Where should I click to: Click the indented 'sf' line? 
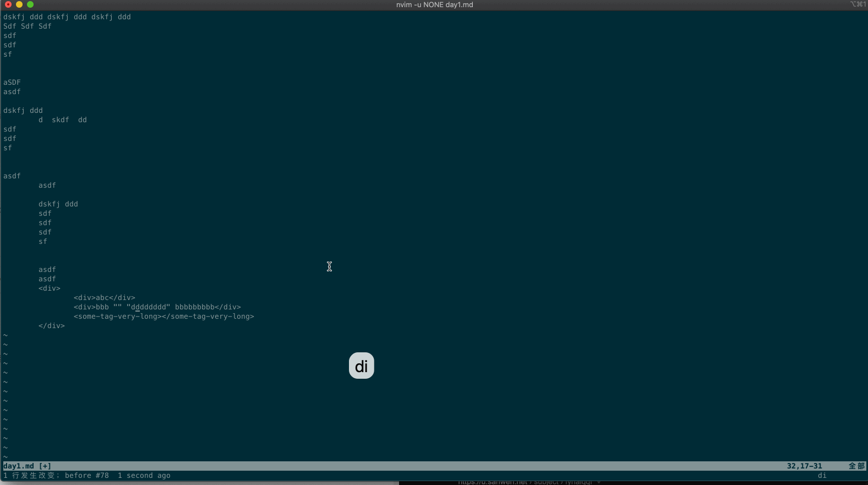pyautogui.click(x=43, y=241)
